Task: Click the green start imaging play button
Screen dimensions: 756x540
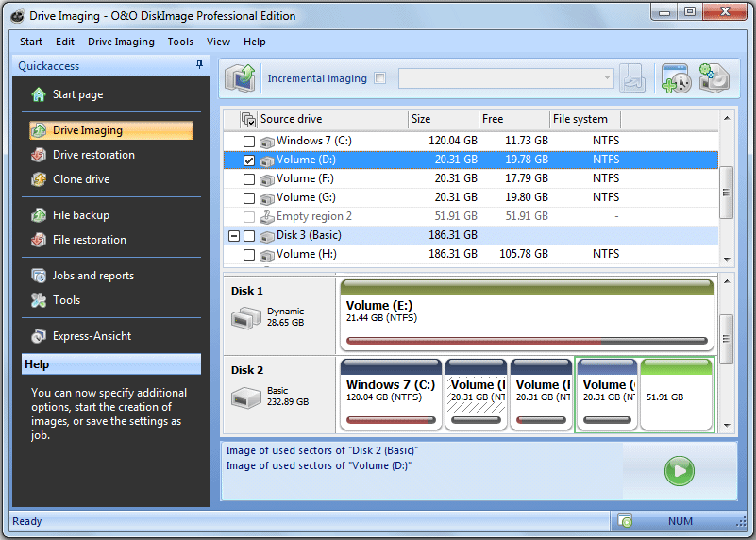Action: click(680, 470)
